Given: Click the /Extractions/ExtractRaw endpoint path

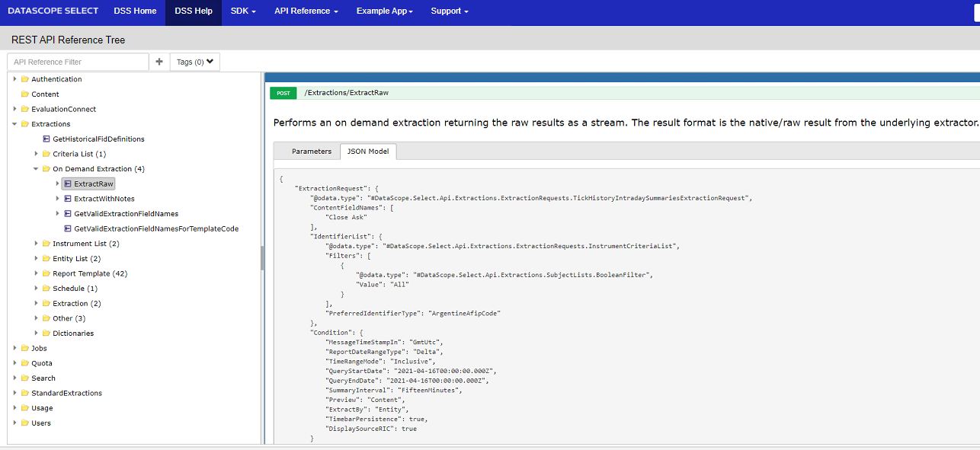Looking at the screenshot, I should point(347,93).
